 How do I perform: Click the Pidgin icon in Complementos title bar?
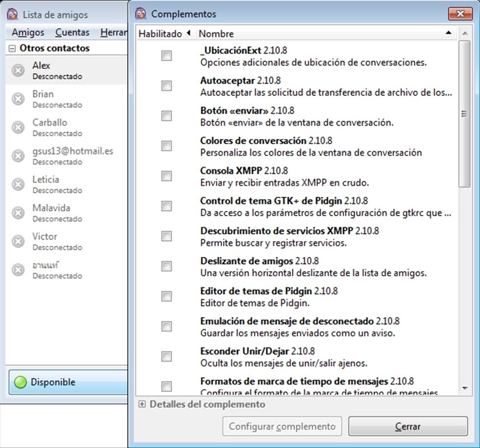point(141,14)
